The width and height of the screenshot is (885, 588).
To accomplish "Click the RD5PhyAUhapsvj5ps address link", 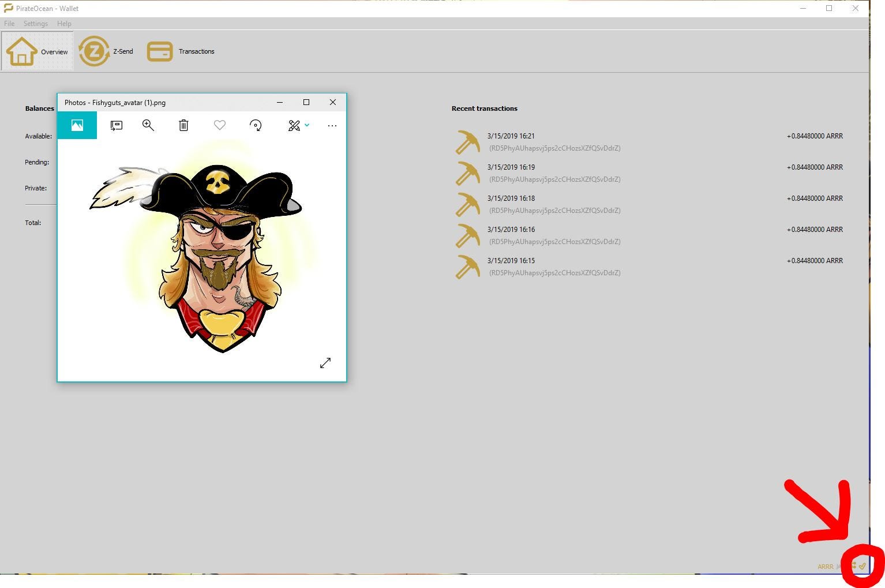I will click(x=554, y=148).
